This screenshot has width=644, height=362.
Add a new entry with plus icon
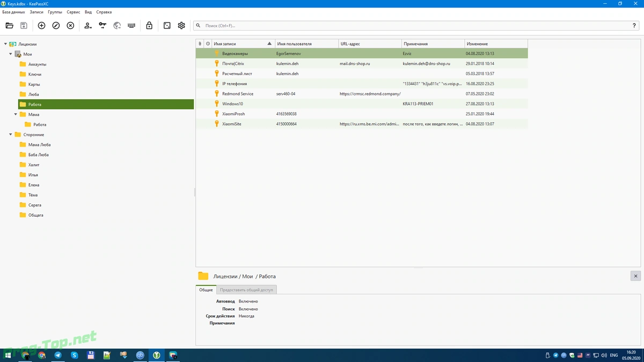click(x=41, y=26)
